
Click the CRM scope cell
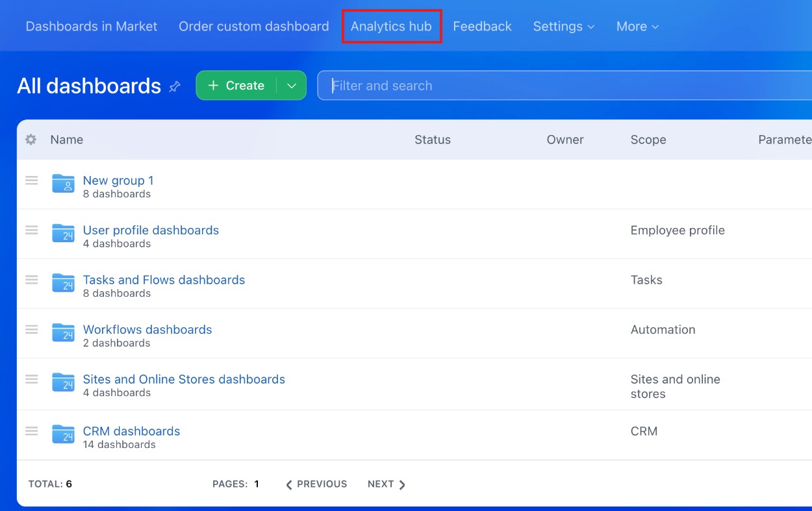pos(644,431)
